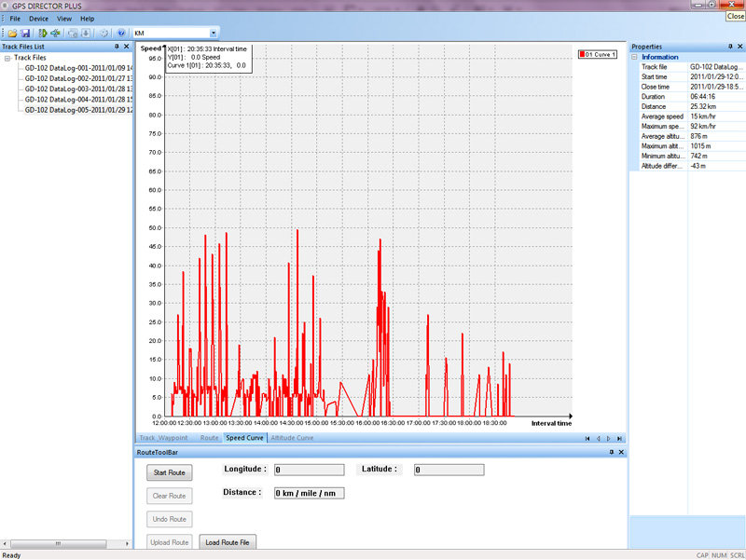Screen dimensions: 746x560
Task: Click the Close time property value
Action: tap(717, 87)
